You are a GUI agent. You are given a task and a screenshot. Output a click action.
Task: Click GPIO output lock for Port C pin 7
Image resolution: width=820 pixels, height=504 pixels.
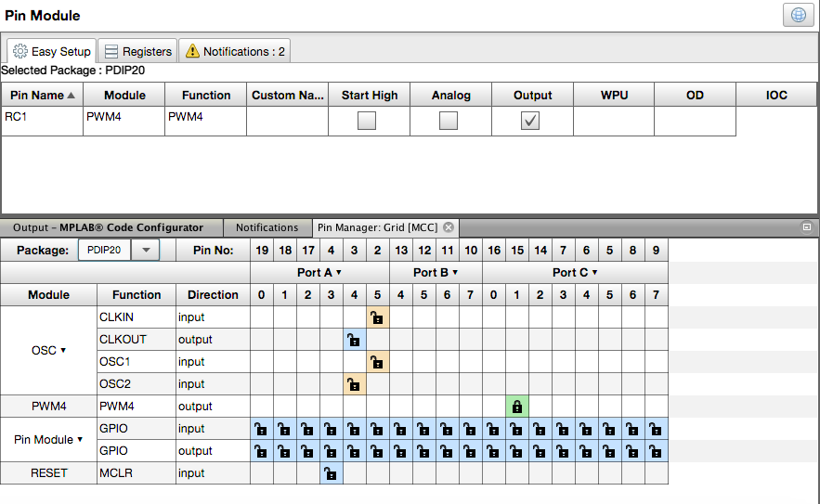point(656,451)
